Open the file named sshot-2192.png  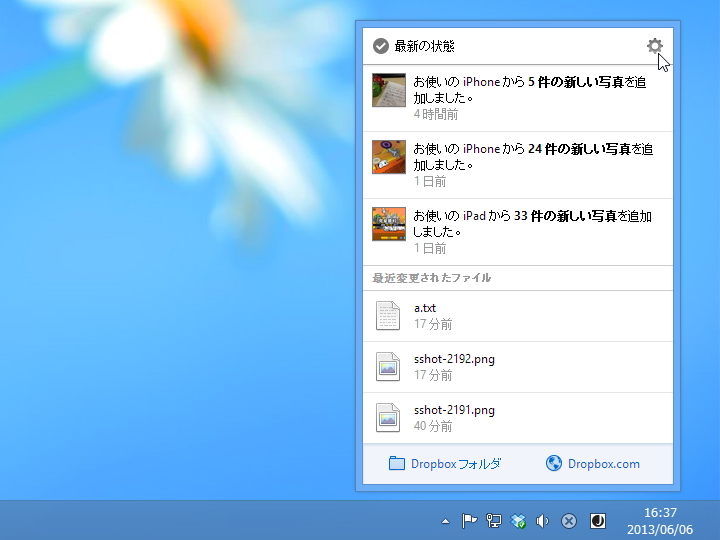[518, 367]
